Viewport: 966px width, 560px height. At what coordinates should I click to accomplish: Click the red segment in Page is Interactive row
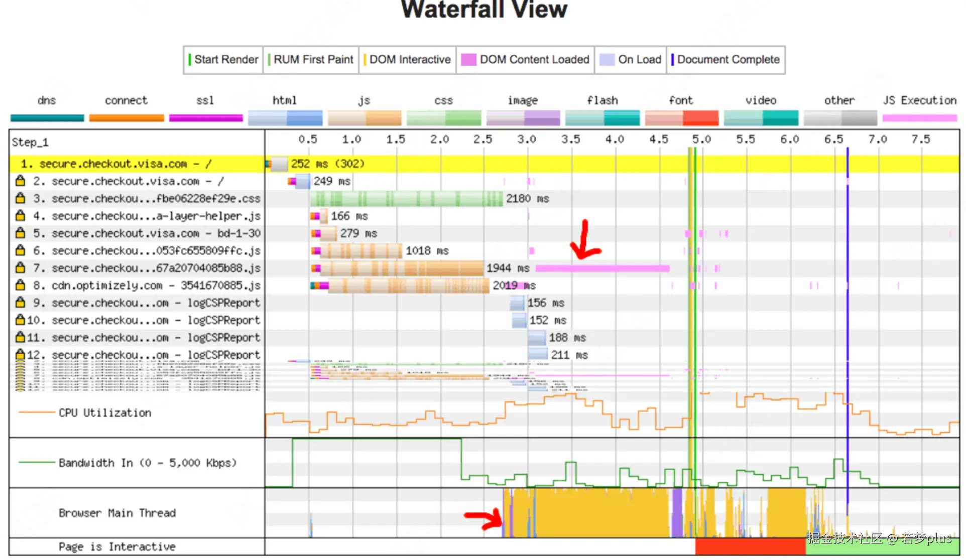tap(750, 546)
